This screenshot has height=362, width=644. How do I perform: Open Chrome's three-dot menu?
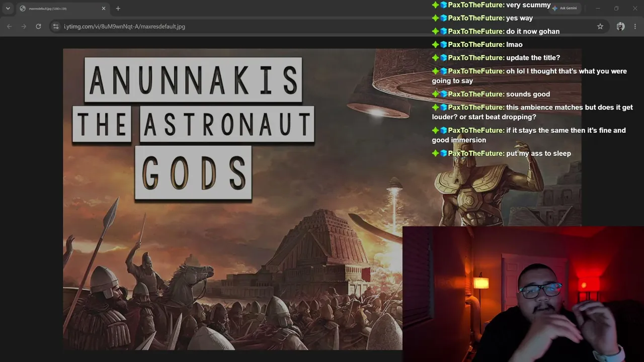(635, 27)
